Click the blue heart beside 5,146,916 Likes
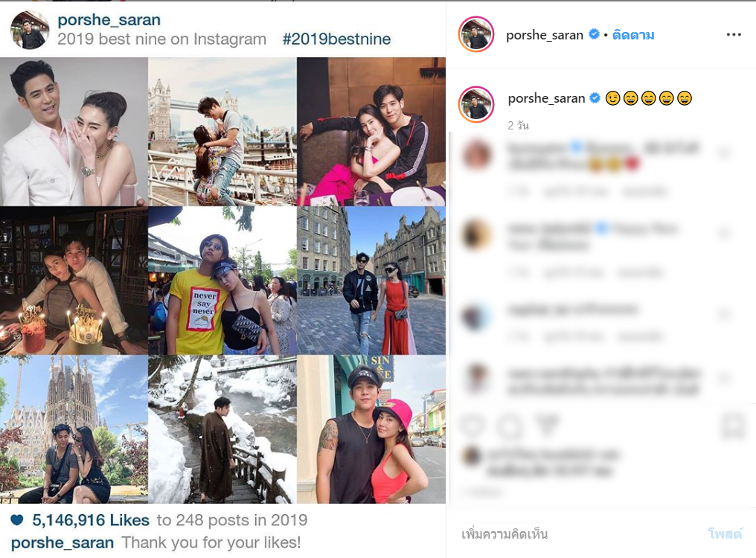This screenshot has width=756, height=558. tap(17, 520)
